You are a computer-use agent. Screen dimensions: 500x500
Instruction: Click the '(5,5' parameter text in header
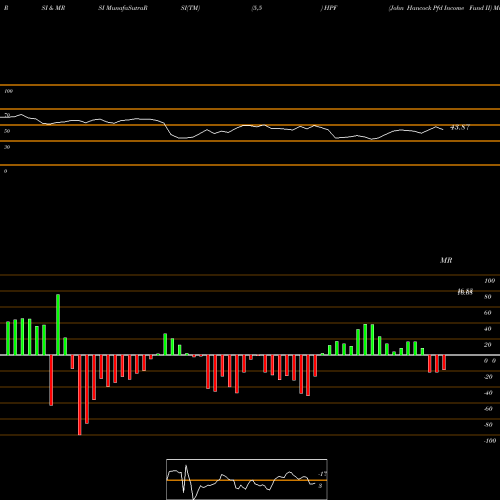257,8
